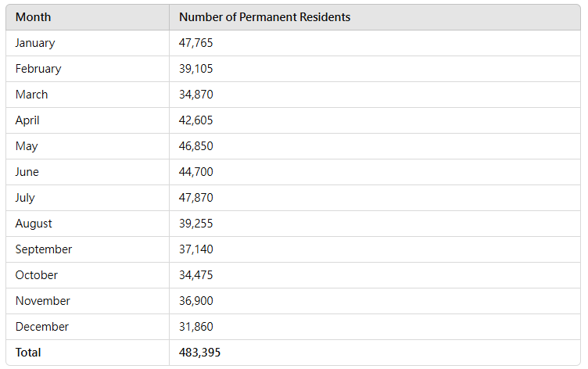Click the June value 44,700

[195, 172]
